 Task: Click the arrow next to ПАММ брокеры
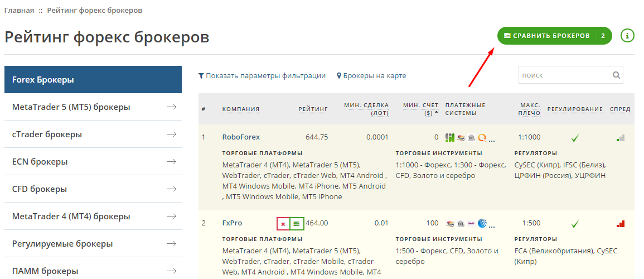171,271
